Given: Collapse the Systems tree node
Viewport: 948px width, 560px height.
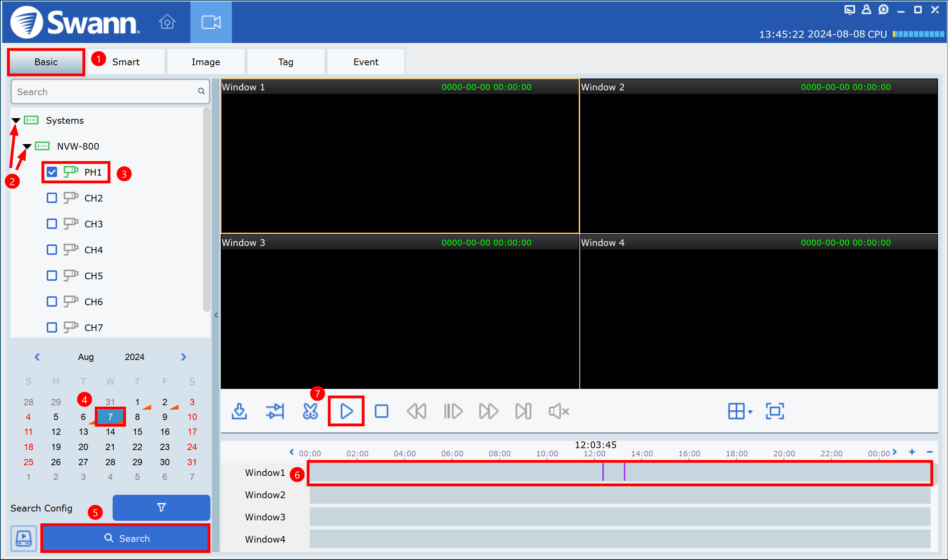Looking at the screenshot, I should tap(16, 120).
